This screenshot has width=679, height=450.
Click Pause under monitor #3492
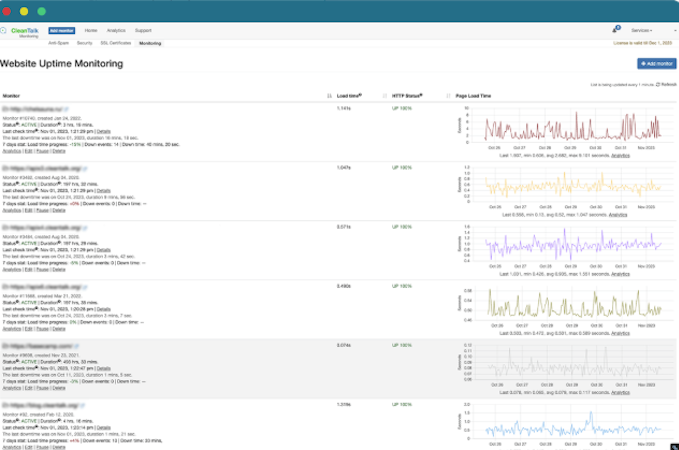[x=42, y=210]
